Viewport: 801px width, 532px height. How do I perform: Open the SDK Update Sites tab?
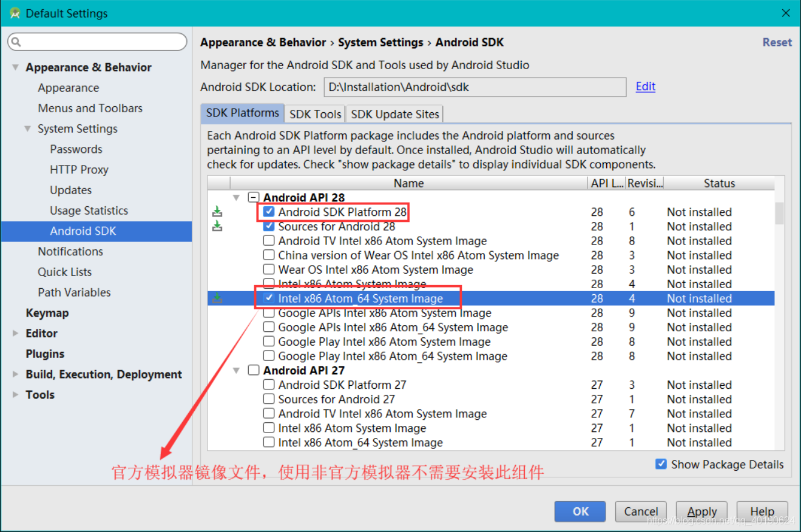(x=394, y=114)
